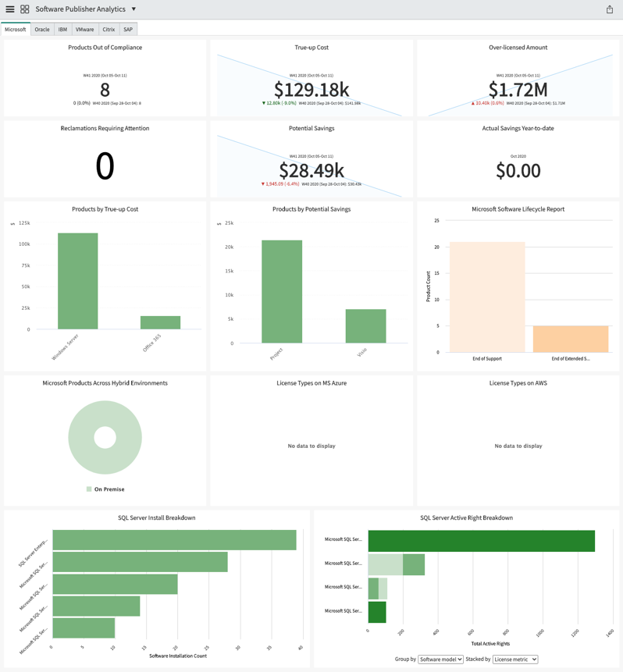The width and height of the screenshot is (623, 672).
Task: Click the Project bar in Potential Savings chart
Action: (x=282, y=291)
